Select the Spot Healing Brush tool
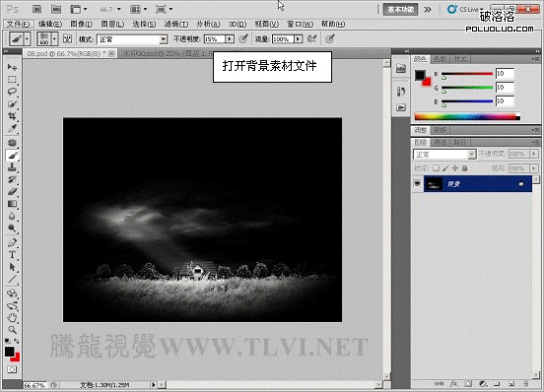The height and width of the screenshot is (392, 544). pos(12,143)
